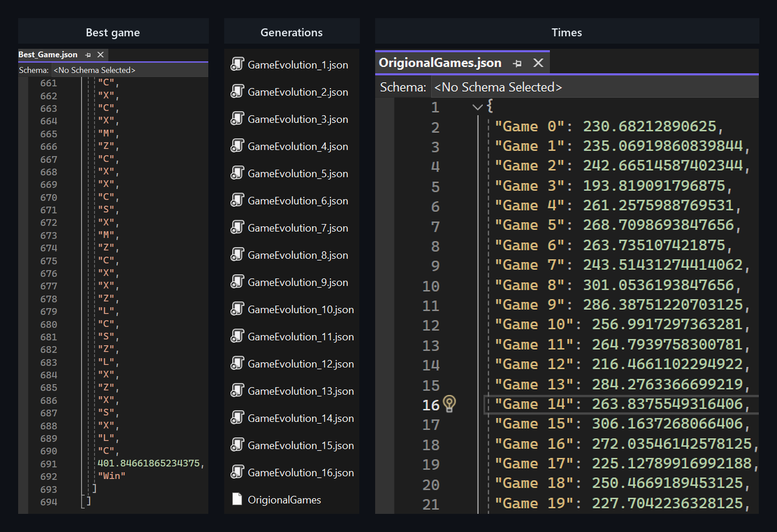This screenshot has width=777, height=532.
Task: Open Best_Game.json schema selector dropdown
Action: [x=130, y=70]
